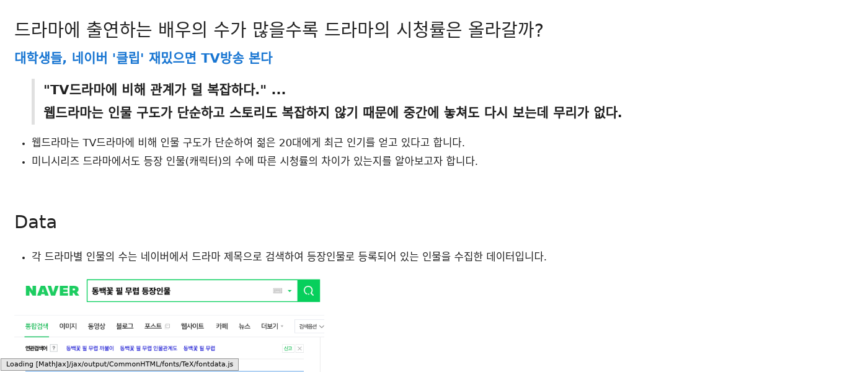Click the green magnifier search button
Image resolution: width=868 pixels, height=372 pixels.
[309, 291]
